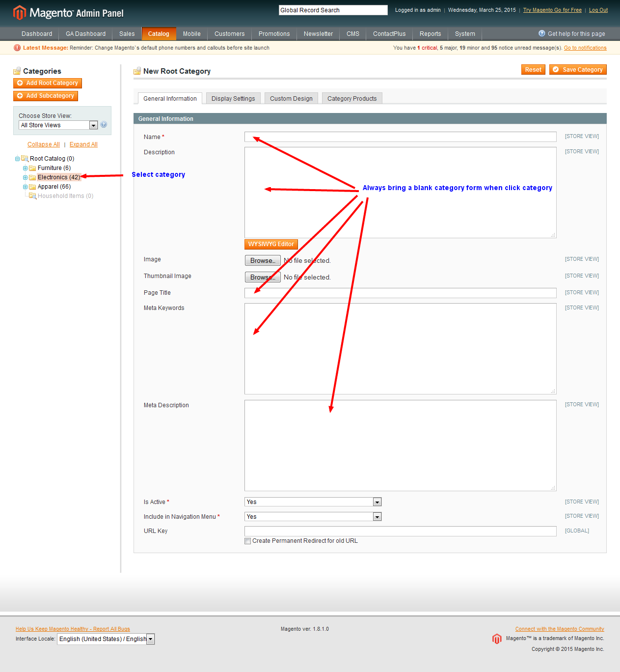Click the Root Catalog folder icon
This screenshot has width=620, height=672.
coord(25,159)
